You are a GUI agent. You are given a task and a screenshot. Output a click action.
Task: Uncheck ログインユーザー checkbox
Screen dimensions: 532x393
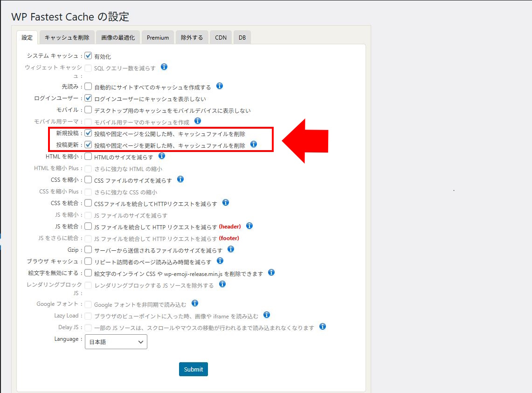pyautogui.click(x=88, y=98)
